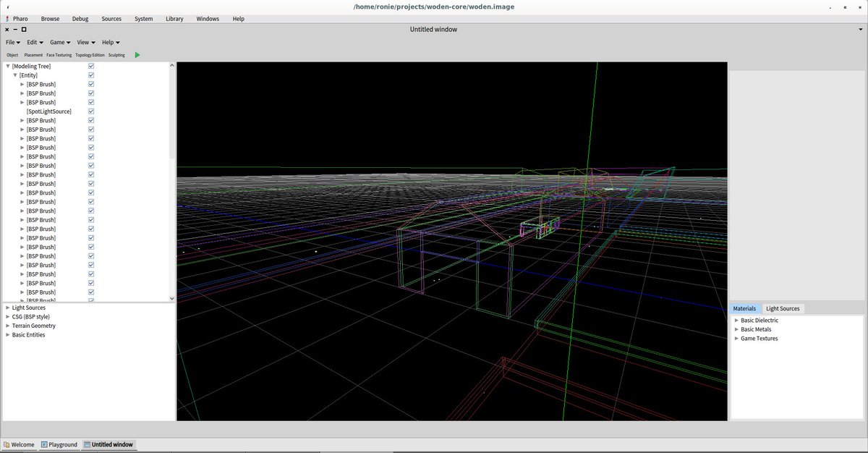
Task: Open the Sources menu
Action: click(x=111, y=19)
